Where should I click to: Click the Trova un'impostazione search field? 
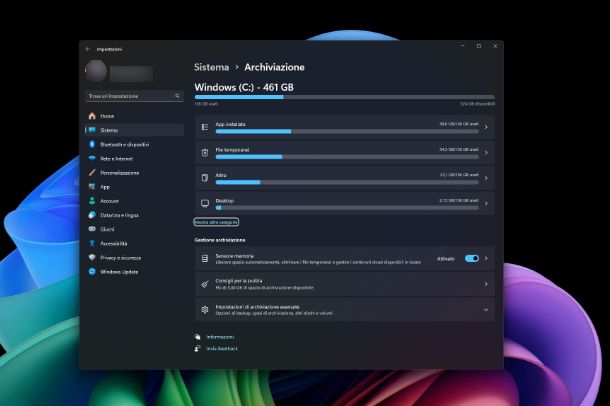pyautogui.click(x=134, y=96)
